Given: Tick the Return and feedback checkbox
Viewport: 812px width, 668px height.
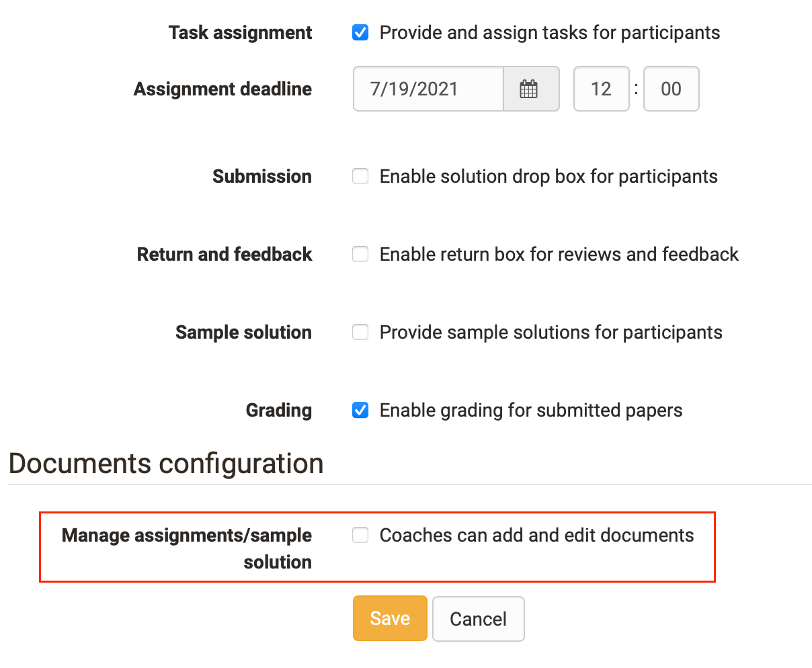Looking at the screenshot, I should pos(360,254).
